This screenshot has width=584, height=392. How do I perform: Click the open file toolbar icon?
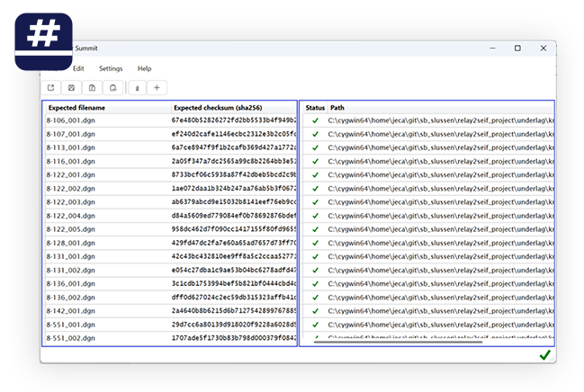(51, 88)
